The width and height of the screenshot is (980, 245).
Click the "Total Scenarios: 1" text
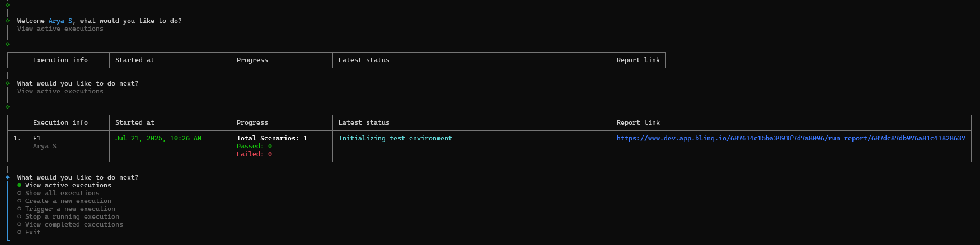click(271, 138)
